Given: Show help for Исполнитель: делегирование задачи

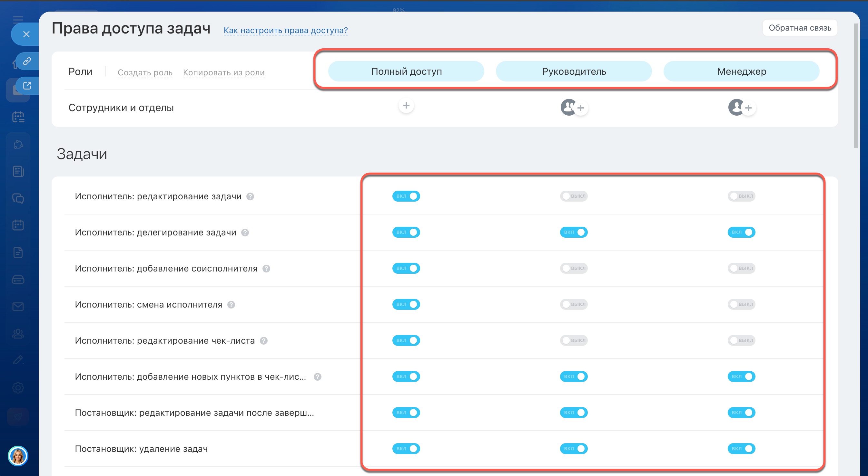Looking at the screenshot, I should (x=245, y=233).
